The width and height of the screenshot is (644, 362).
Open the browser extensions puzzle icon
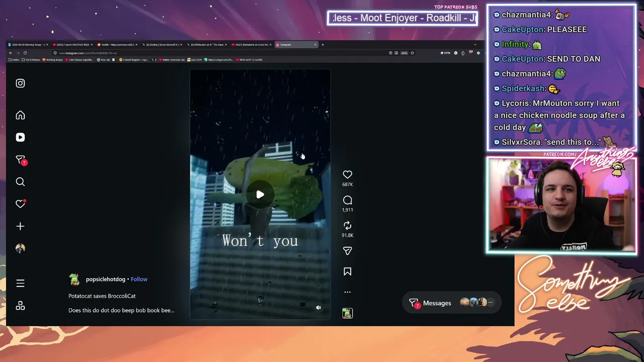click(x=463, y=53)
